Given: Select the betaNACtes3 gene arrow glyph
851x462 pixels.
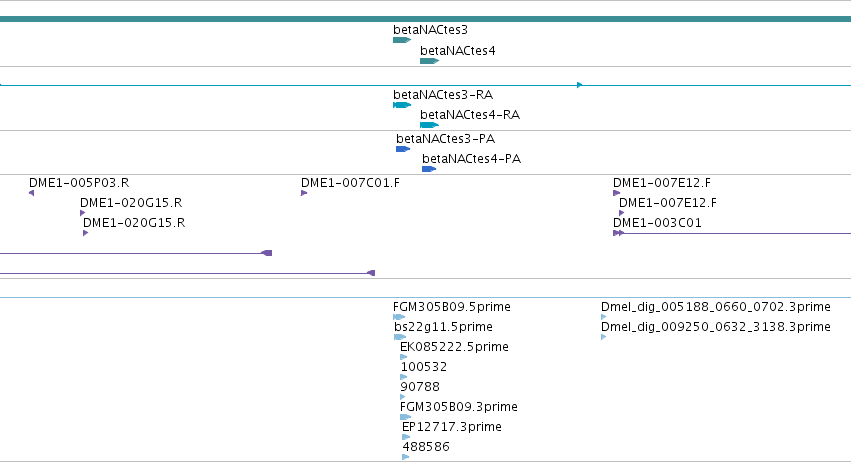Looking at the screenshot, I should pyautogui.click(x=402, y=40).
